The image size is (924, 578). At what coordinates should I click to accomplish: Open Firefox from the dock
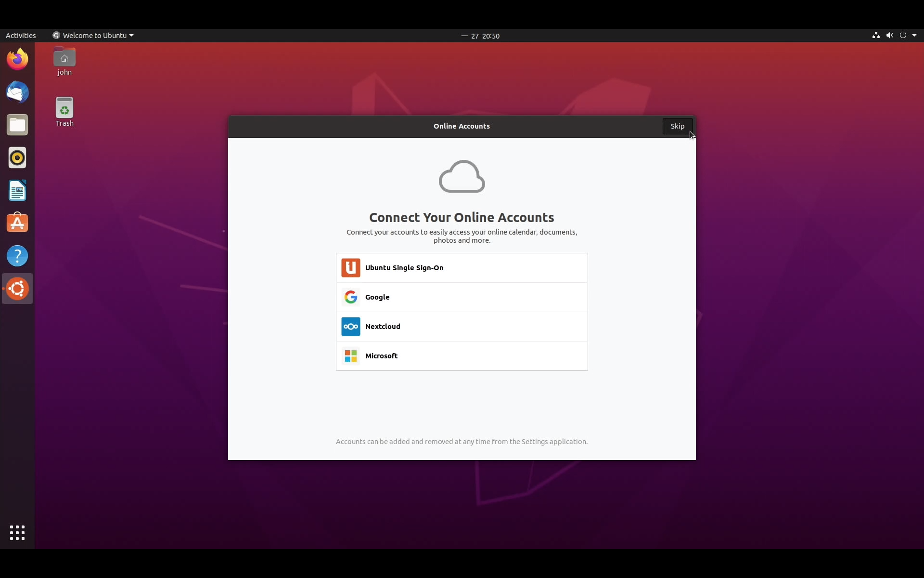(x=17, y=59)
